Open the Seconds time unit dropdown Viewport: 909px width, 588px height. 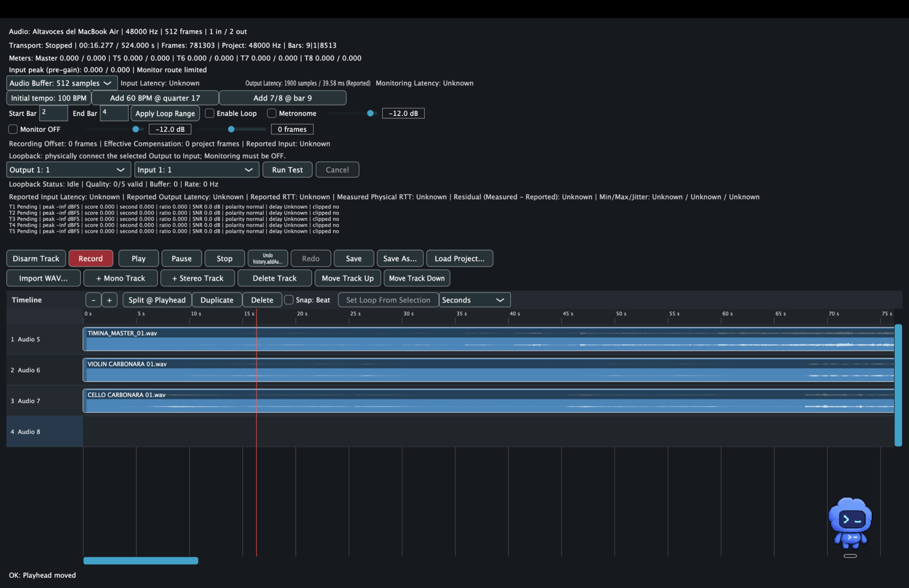[x=474, y=300]
